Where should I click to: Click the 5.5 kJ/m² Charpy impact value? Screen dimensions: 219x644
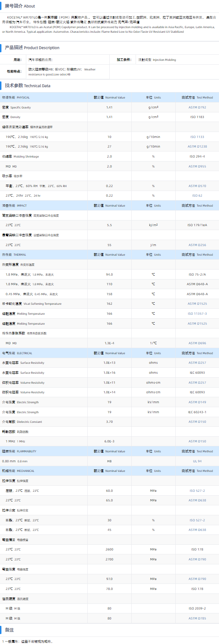tap(109, 225)
